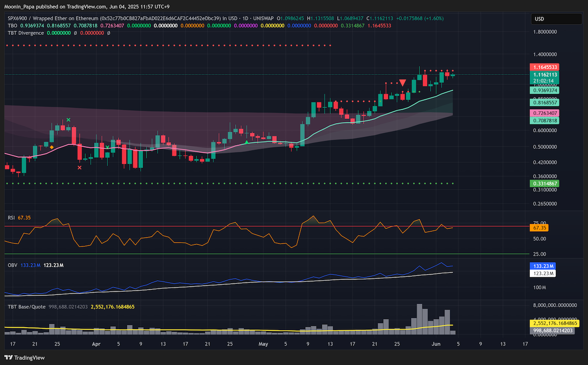Click the white 123.23M axis label
This screenshot has height=365, width=588.
pyautogui.click(x=544, y=272)
